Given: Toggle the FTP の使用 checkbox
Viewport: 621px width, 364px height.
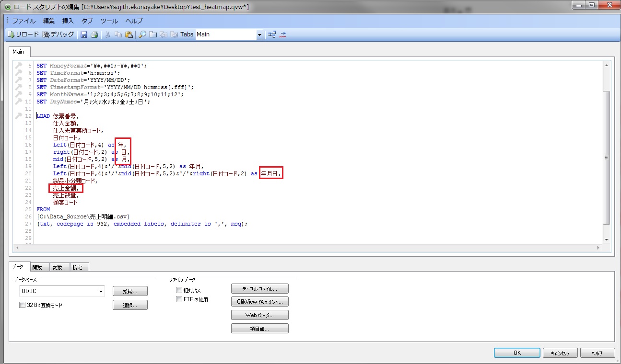Looking at the screenshot, I should click(x=179, y=299).
